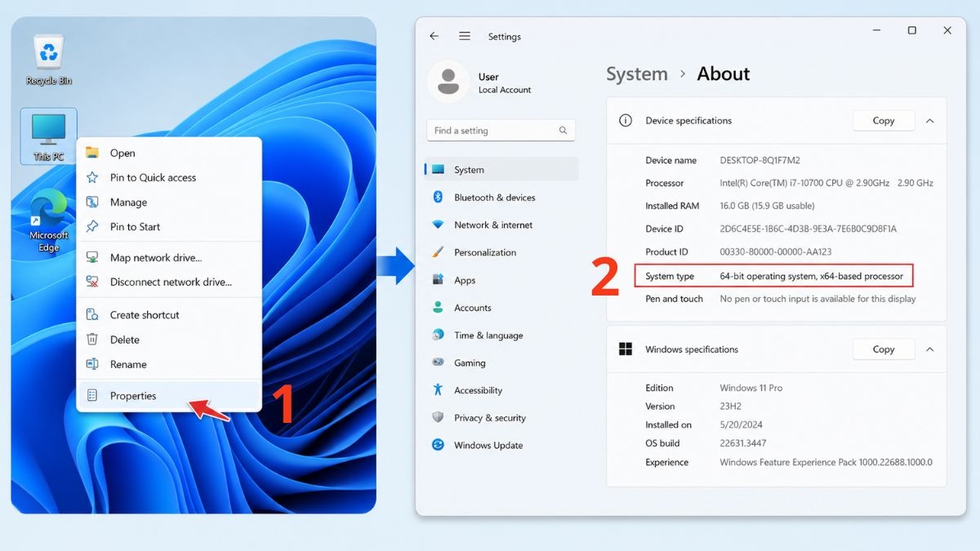The height and width of the screenshot is (551, 980).
Task: Click the globe icon for Time & language
Action: point(438,335)
